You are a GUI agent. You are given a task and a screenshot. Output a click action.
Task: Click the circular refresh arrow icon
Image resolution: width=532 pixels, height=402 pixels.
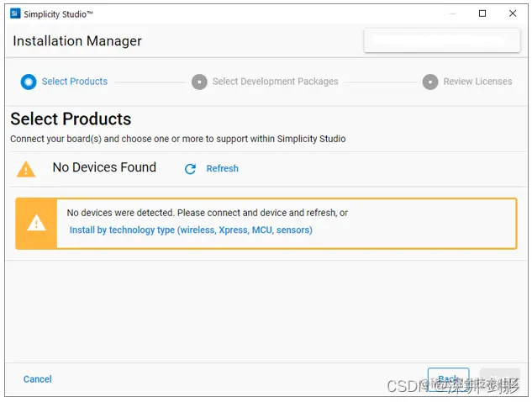pos(190,169)
